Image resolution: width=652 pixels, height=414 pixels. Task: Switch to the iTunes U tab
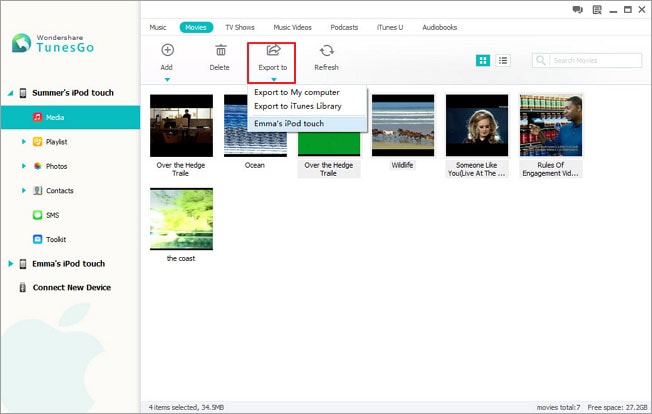click(390, 27)
